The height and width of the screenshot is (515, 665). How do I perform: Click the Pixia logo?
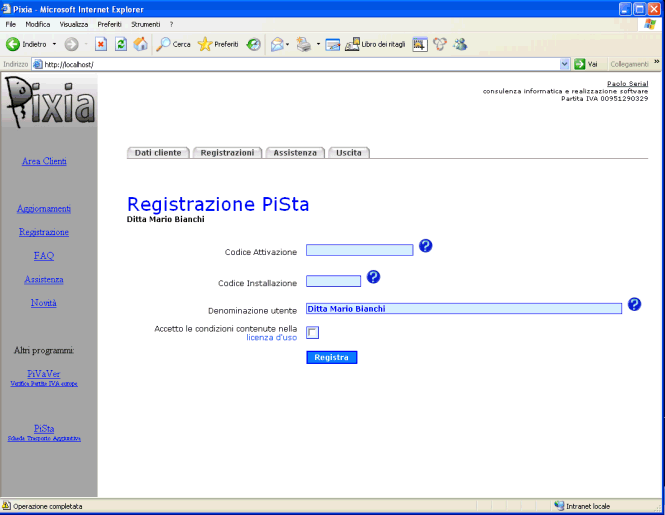[50, 102]
